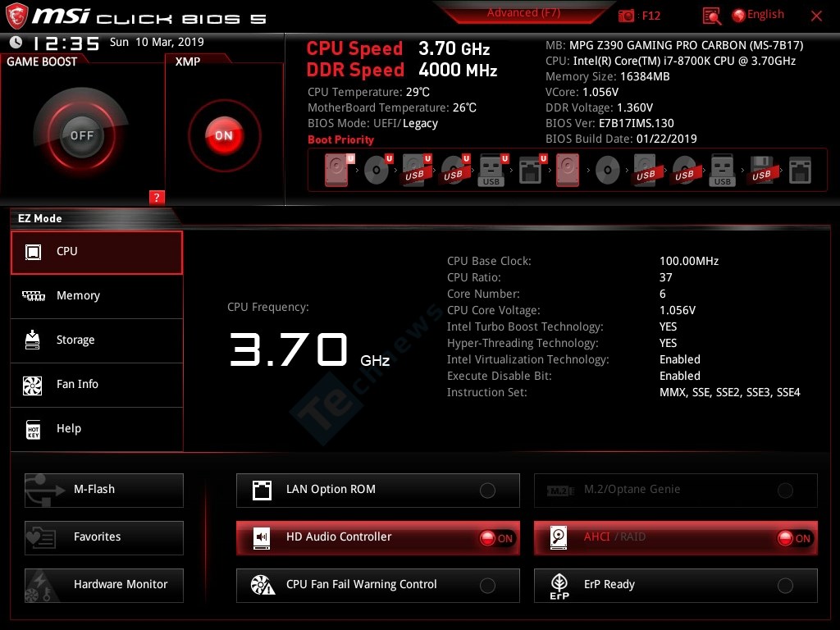The width and height of the screenshot is (840, 630).
Task: Click the red question mark help icon
Action: [157, 197]
